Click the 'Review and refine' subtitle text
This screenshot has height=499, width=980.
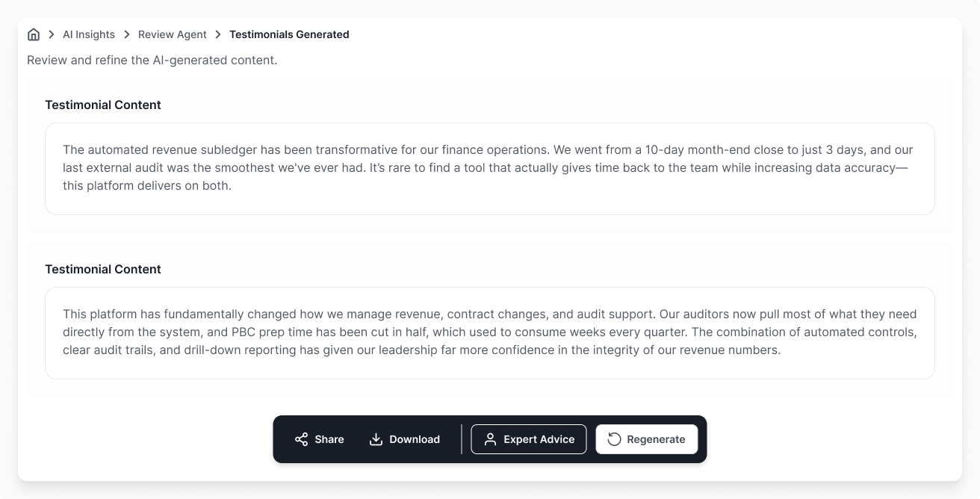(x=152, y=60)
